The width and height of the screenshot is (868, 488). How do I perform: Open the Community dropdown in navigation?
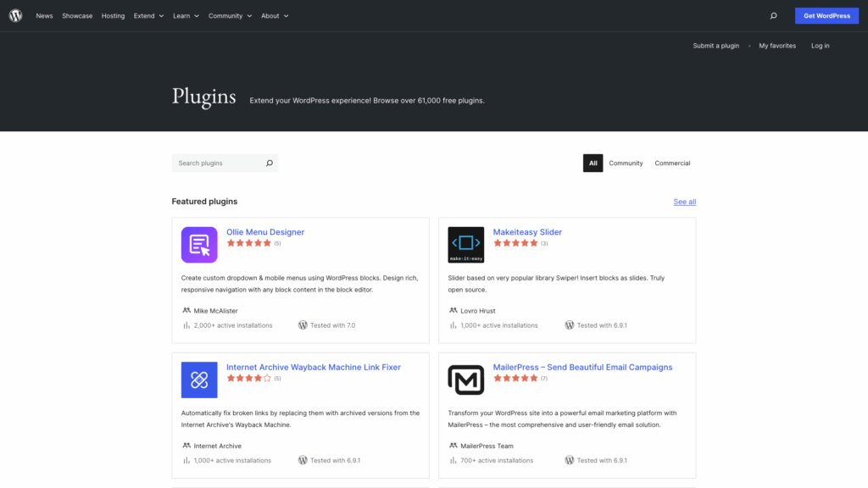(230, 16)
